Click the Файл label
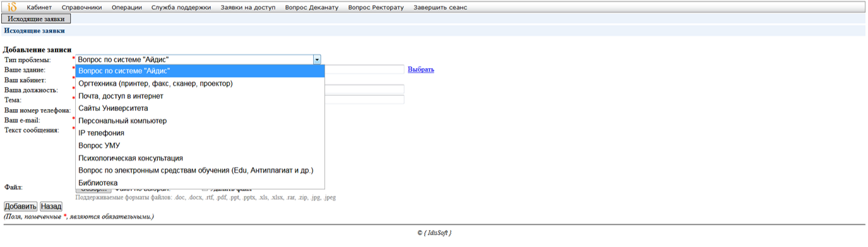 [13, 187]
